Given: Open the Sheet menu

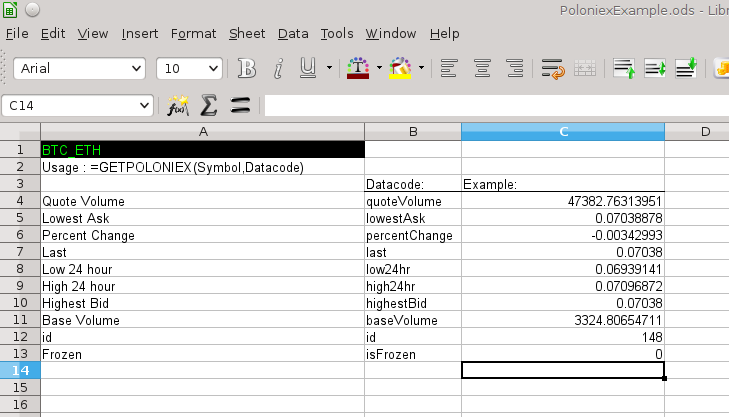Looking at the screenshot, I should tap(247, 33).
